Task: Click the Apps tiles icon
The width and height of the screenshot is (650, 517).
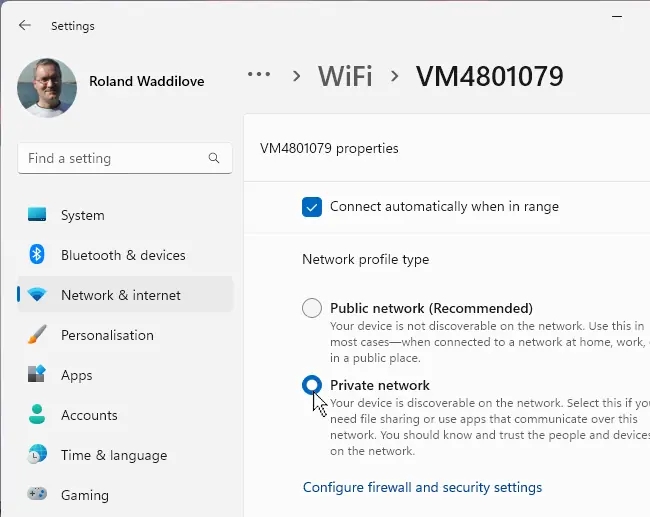Action: 36,374
